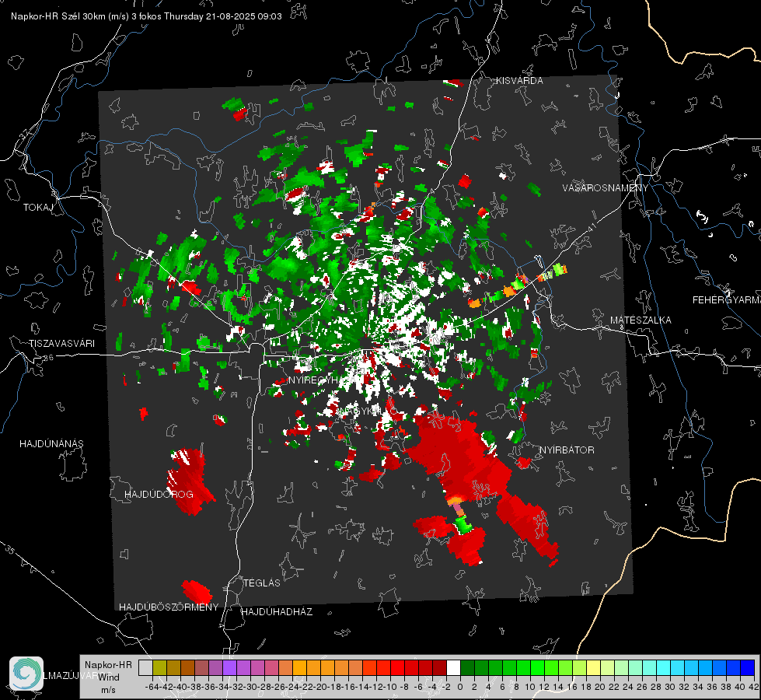
Task: Click road number 35 at lower left
Action: [10, 548]
